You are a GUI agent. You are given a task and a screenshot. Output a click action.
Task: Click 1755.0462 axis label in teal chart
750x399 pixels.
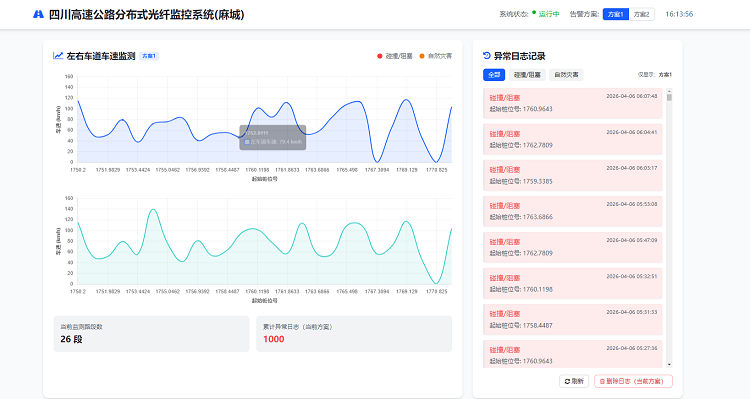167,291
